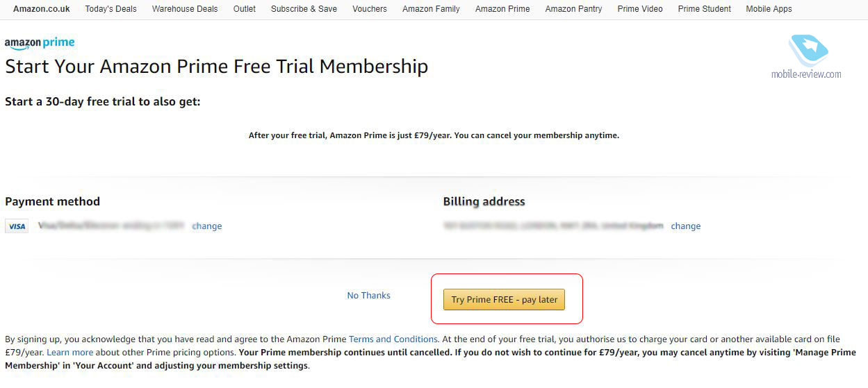Screen dimensions: 868x388
Task: Start trial with Try Prime FREE button
Action: (505, 300)
